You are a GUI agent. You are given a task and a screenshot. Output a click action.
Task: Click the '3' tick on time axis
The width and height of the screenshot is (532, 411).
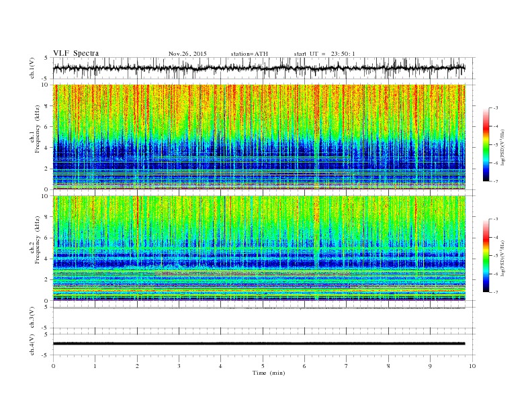(x=179, y=366)
